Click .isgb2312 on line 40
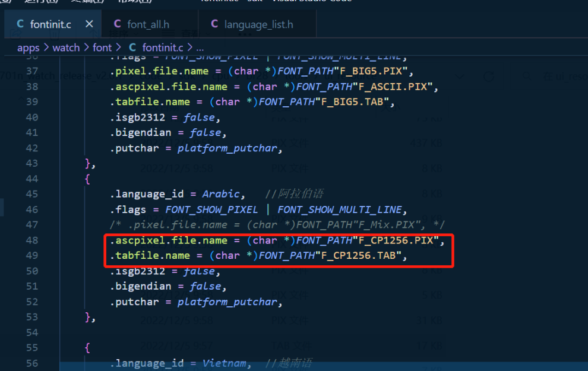 [137, 118]
